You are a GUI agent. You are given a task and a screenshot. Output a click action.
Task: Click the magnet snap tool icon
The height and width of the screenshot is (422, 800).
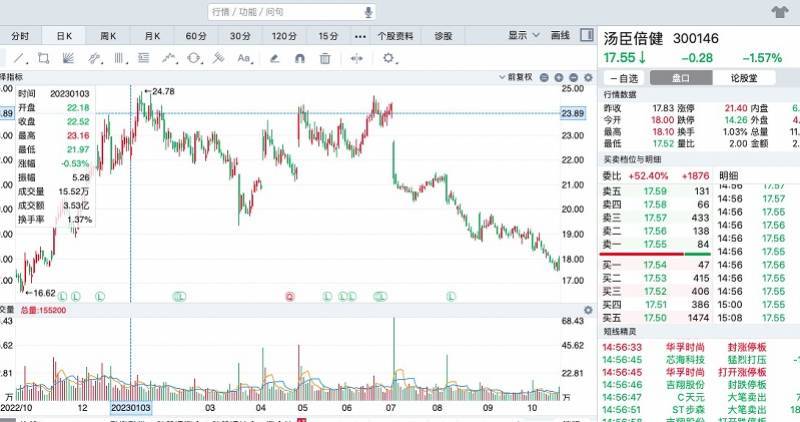(299, 58)
